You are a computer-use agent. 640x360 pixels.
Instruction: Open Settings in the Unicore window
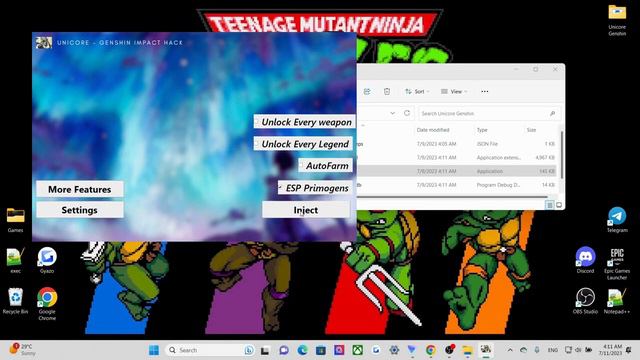point(80,210)
